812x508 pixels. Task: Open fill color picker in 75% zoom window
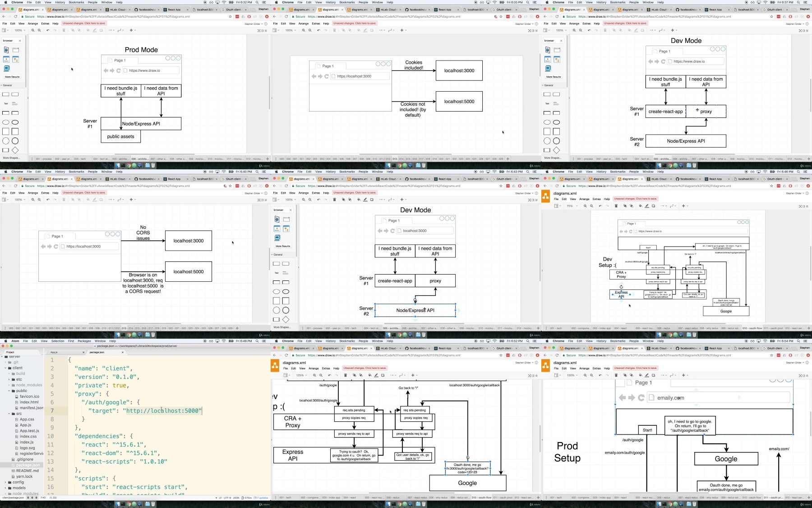pos(641,206)
